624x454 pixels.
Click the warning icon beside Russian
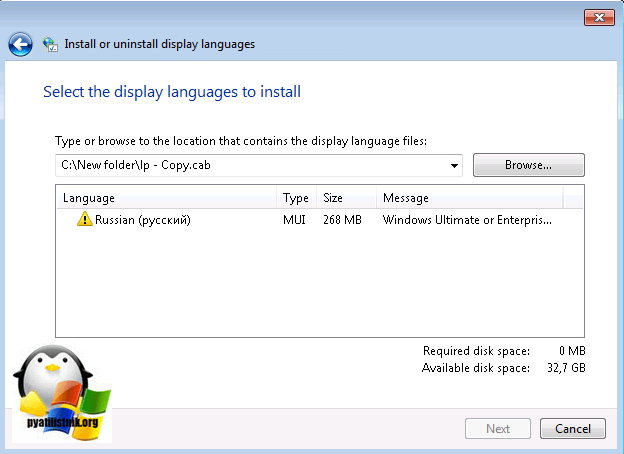84,219
